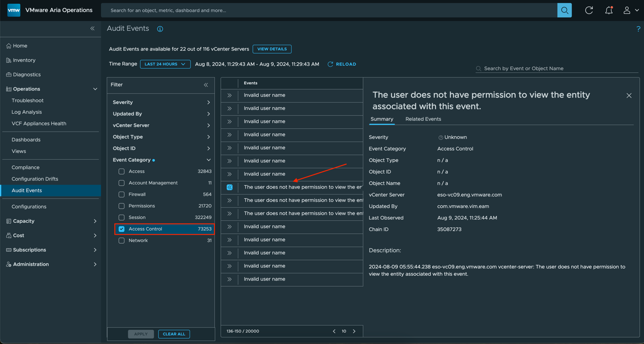Enable the Session checkbox
Image resolution: width=644 pixels, height=344 pixels.
(x=121, y=218)
